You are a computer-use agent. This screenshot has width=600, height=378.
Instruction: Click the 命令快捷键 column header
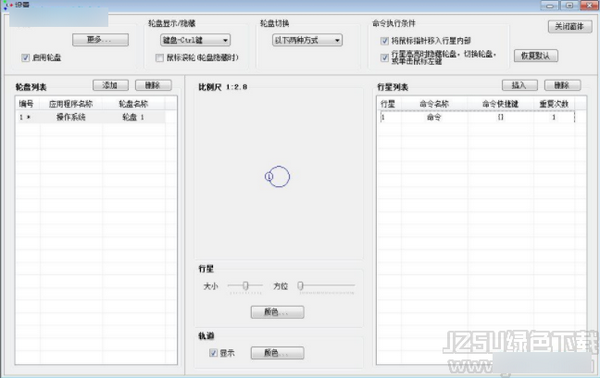[x=500, y=104]
